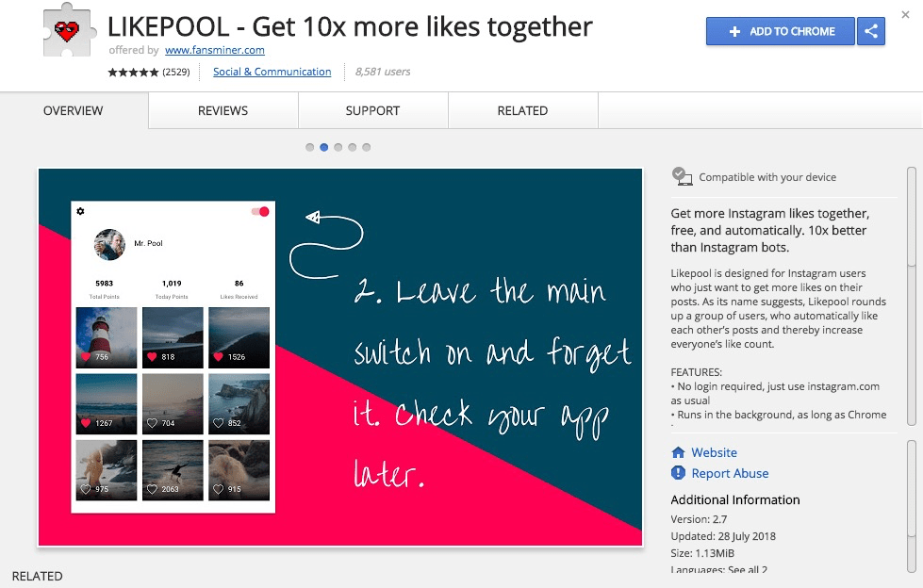This screenshot has height=588, width=923.
Task: Show the fourth screenshot via carousel dot
Action: 352,147
